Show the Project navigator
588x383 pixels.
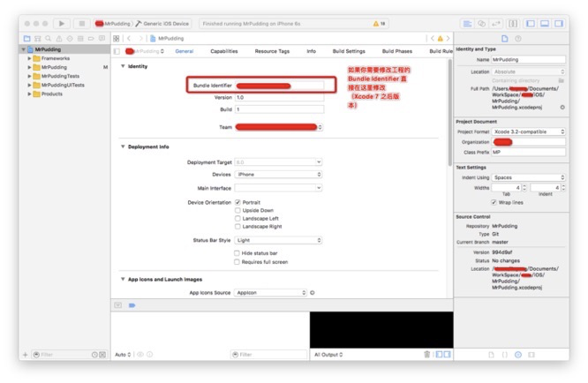26,38
